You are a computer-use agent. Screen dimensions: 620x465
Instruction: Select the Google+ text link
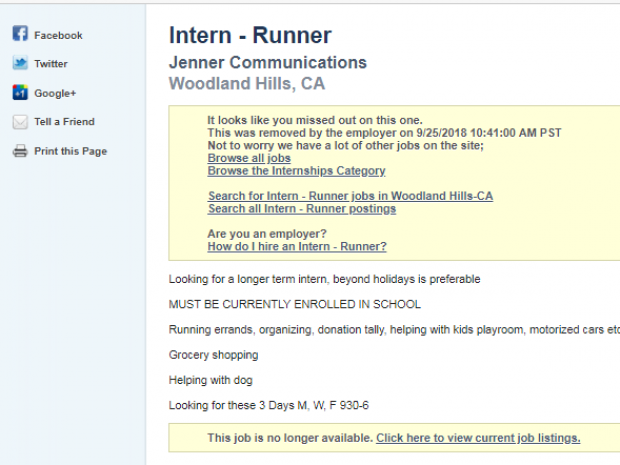[55, 93]
